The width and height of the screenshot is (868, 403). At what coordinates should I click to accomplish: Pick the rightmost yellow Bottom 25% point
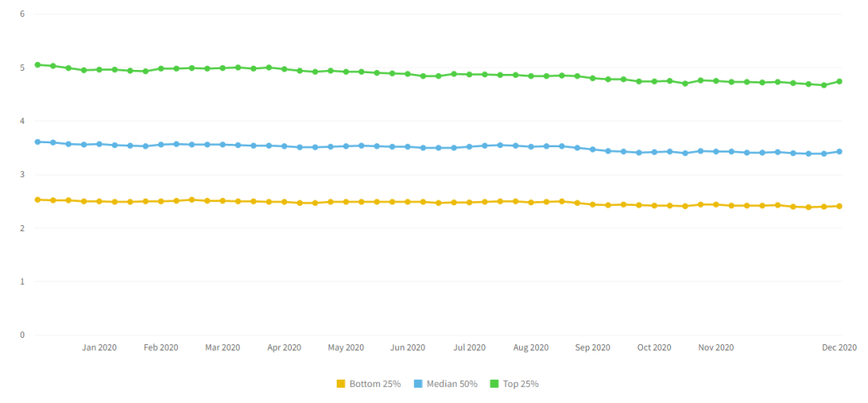pos(839,206)
